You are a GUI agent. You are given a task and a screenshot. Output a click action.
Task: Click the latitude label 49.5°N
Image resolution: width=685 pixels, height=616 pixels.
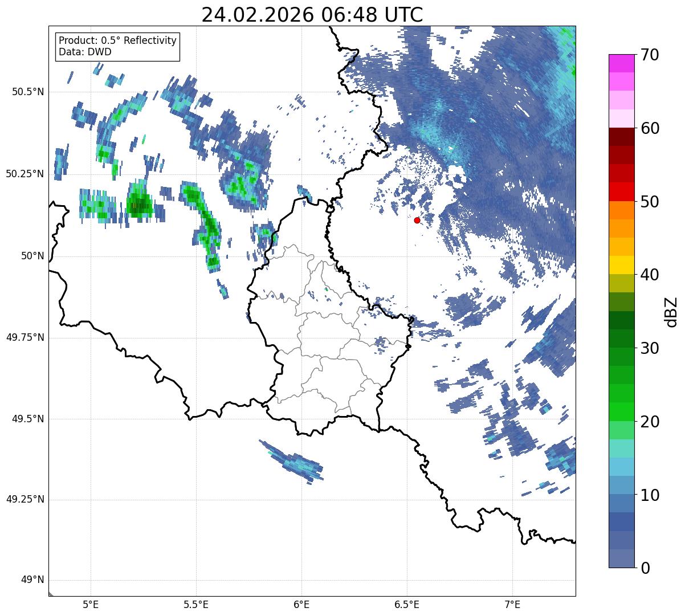pyautogui.click(x=28, y=419)
